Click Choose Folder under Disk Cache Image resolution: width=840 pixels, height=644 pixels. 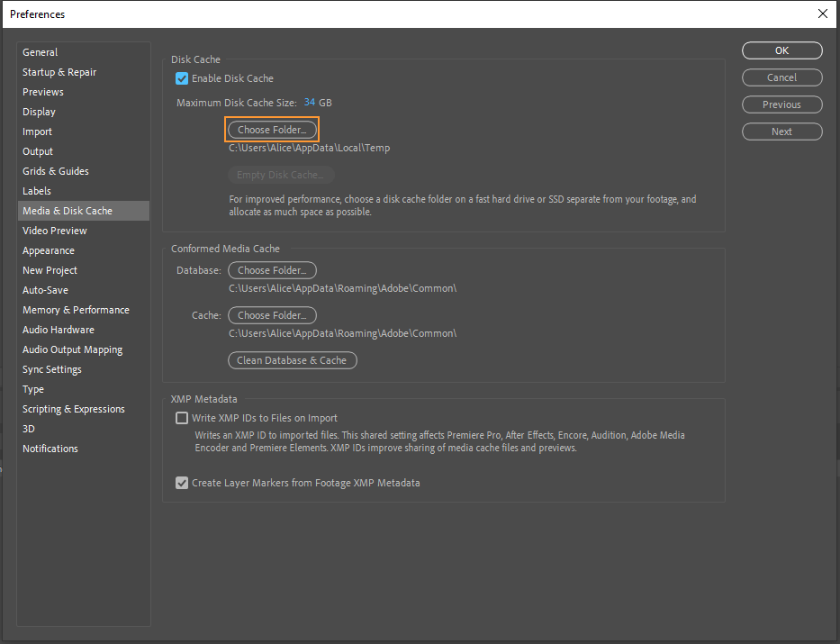pos(272,130)
